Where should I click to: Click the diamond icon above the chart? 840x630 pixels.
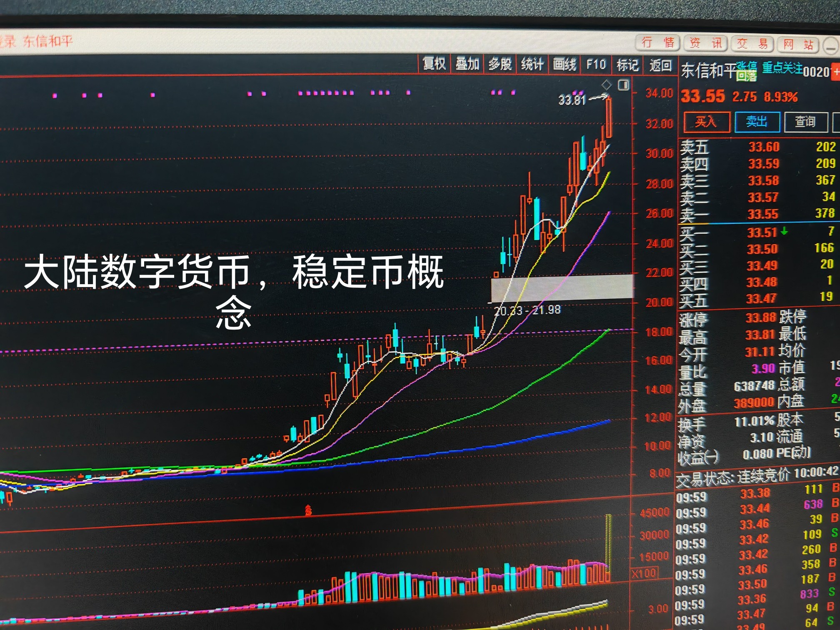click(x=607, y=85)
